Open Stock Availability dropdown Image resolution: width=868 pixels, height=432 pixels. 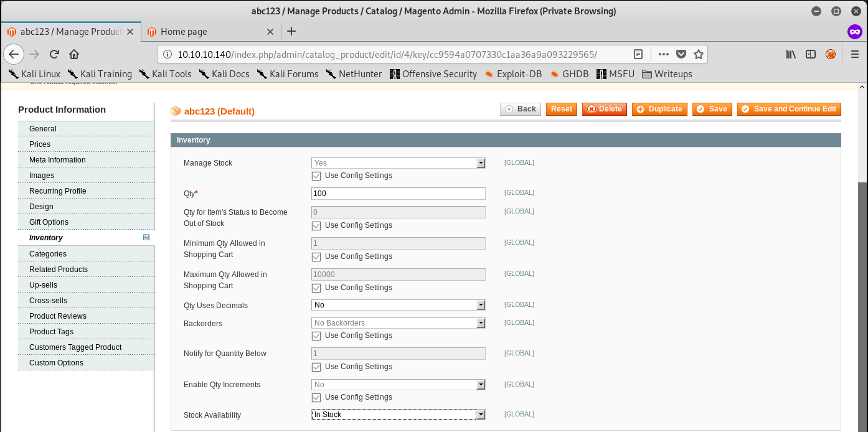pos(399,415)
